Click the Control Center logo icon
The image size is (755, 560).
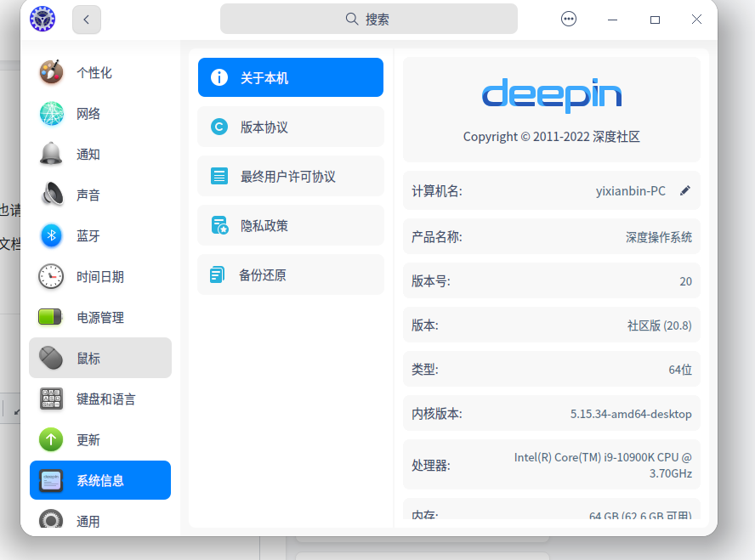43,20
